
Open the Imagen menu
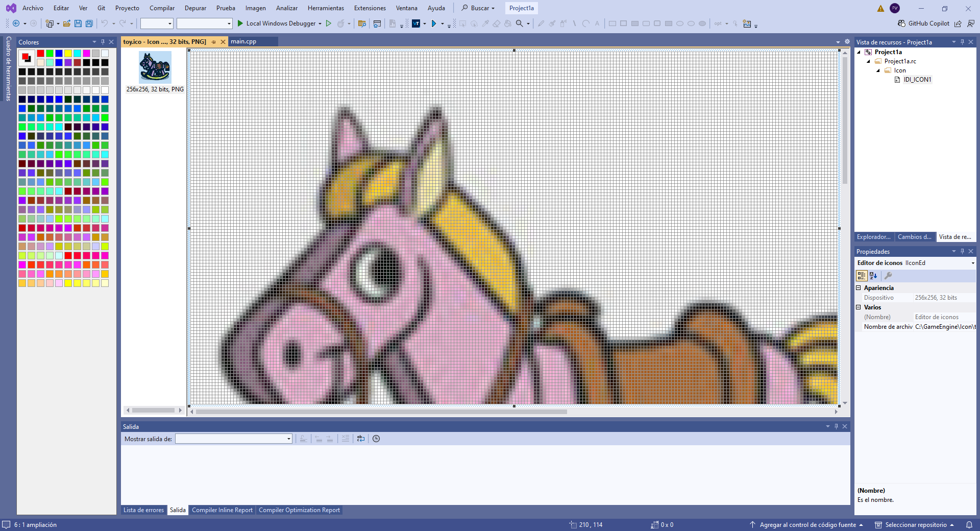(255, 8)
